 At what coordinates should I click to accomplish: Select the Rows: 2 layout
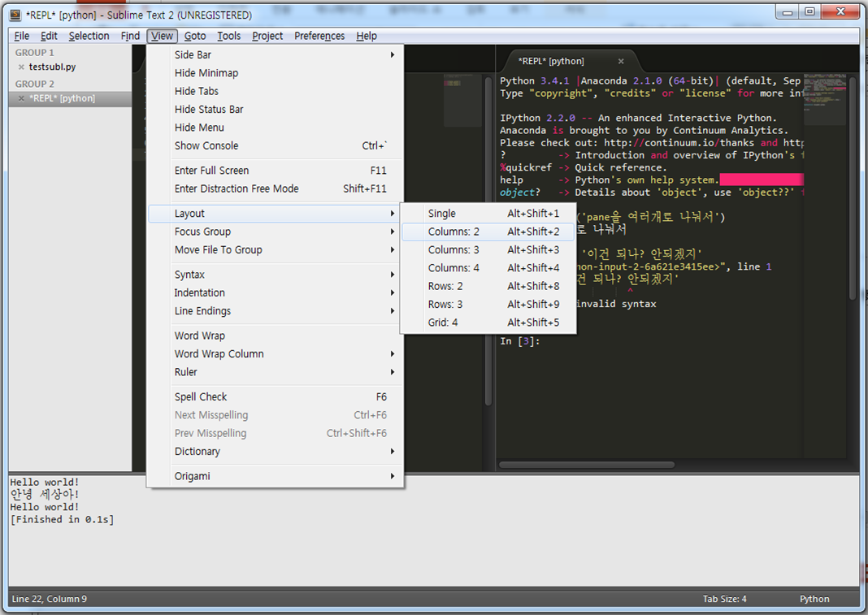(x=488, y=286)
